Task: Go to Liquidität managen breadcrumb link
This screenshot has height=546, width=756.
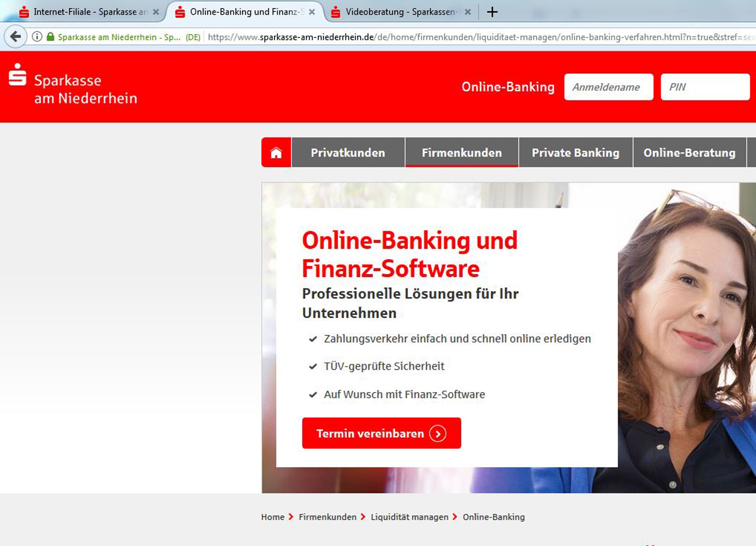Action: (409, 517)
